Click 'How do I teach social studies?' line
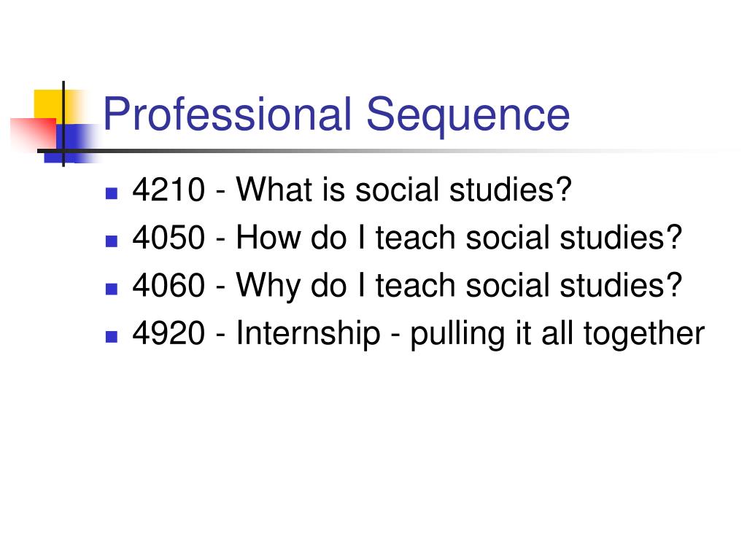Viewport: 747px width, 560px height. tap(460, 237)
